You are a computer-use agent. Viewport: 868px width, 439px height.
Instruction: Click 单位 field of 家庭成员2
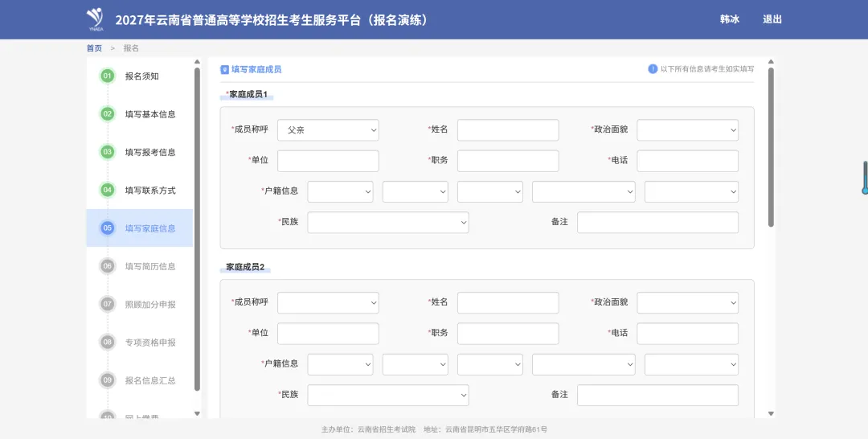coord(328,334)
